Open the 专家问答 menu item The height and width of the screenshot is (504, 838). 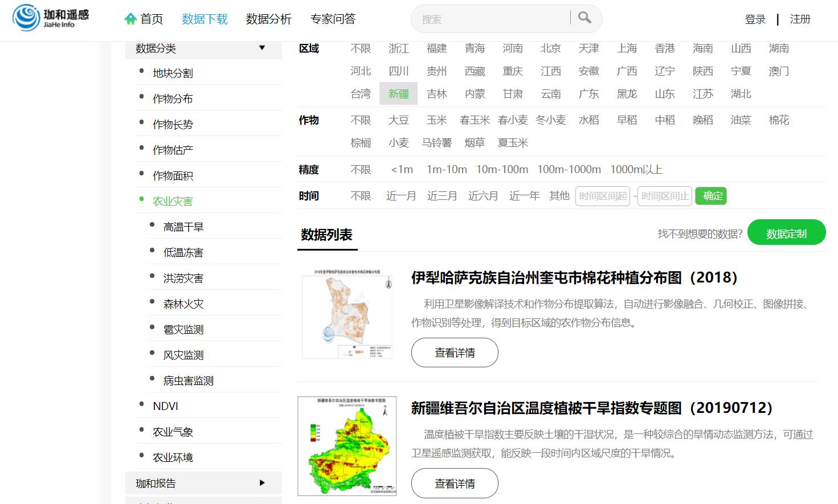(333, 19)
